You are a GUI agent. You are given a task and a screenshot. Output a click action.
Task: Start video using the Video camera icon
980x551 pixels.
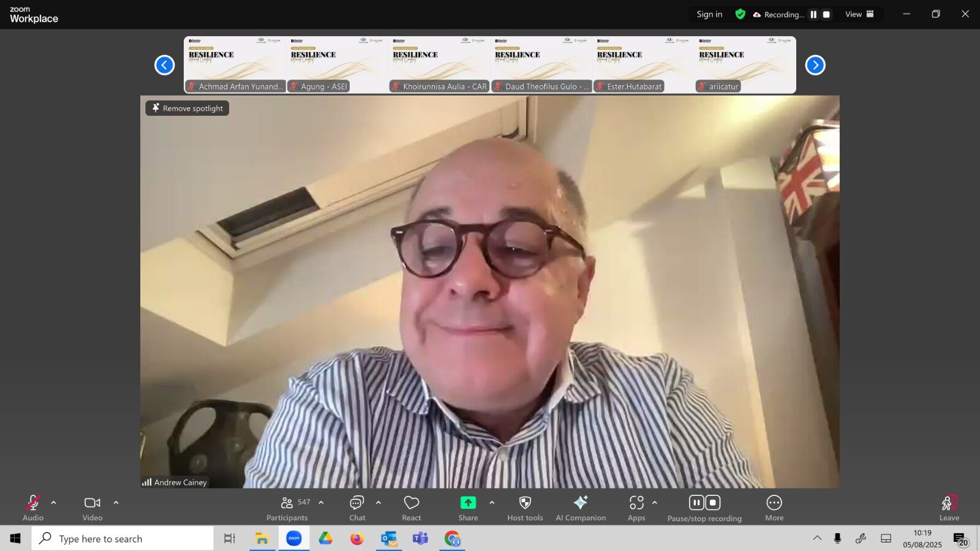[x=92, y=503]
